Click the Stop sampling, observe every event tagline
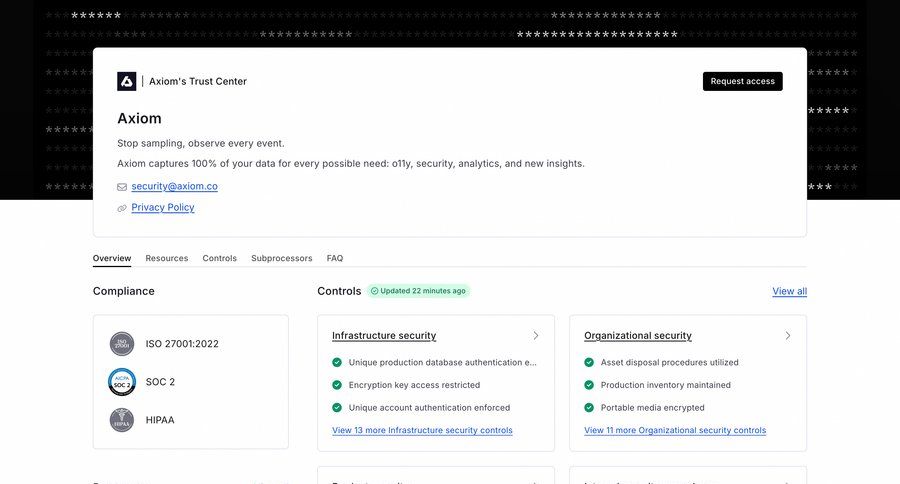This screenshot has height=484, width=900. coord(201,143)
